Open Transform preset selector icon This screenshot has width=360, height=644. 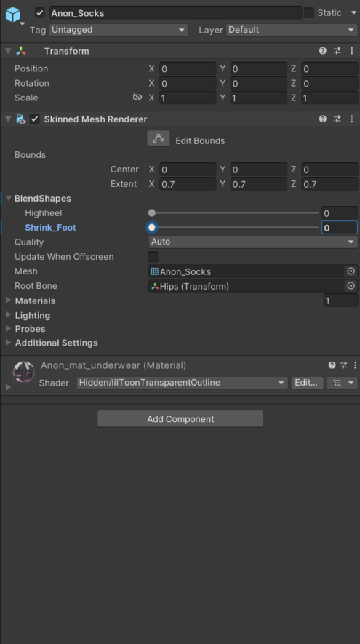[337, 51]
